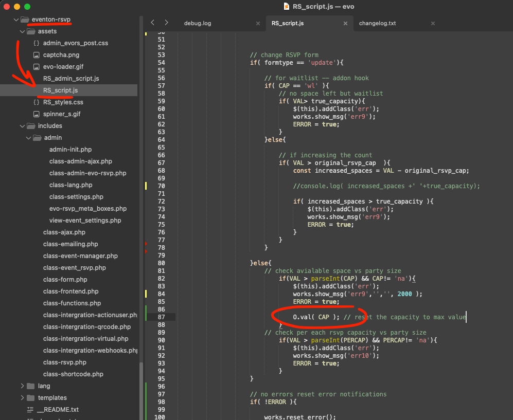Image resolution: width=513 pixels, height=420 pixels.
Task: Expand the templates folder
Action: pyautogui.click(x=22, y=398)
